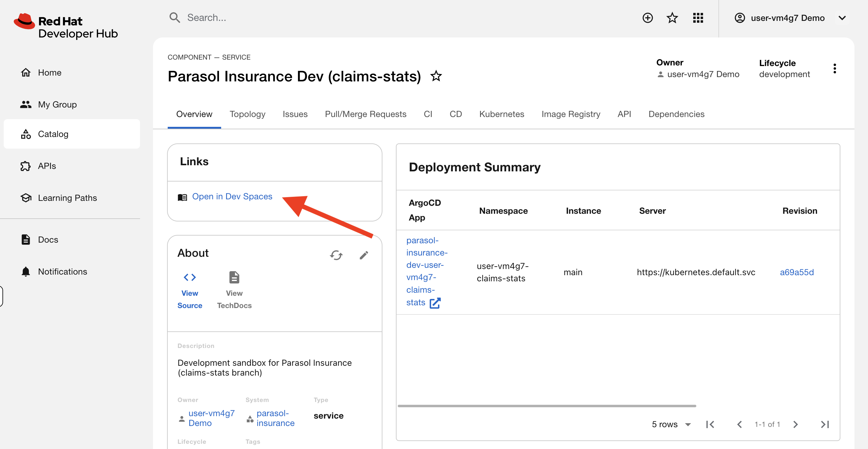The height and width of the screenshot is (449, 868).
Task: Go to previous page of deployment table
Action: click(740, 424)
